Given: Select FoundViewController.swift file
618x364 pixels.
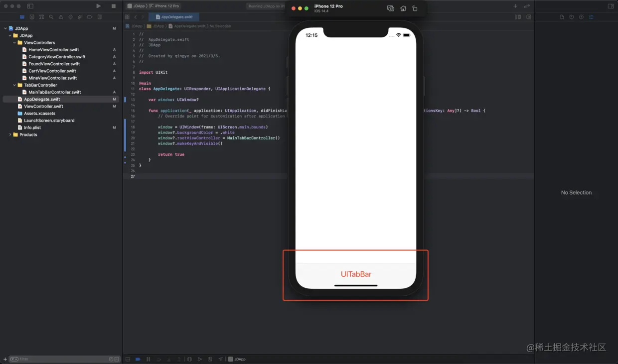Looking at the screenshot, I should tap(54, 64).
